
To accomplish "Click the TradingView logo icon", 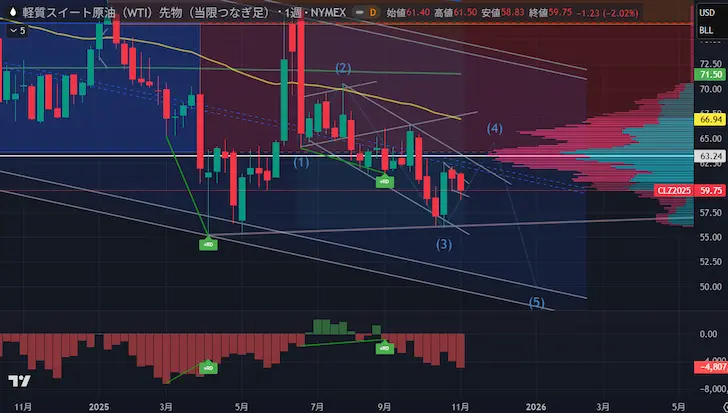I will point(17,381).
